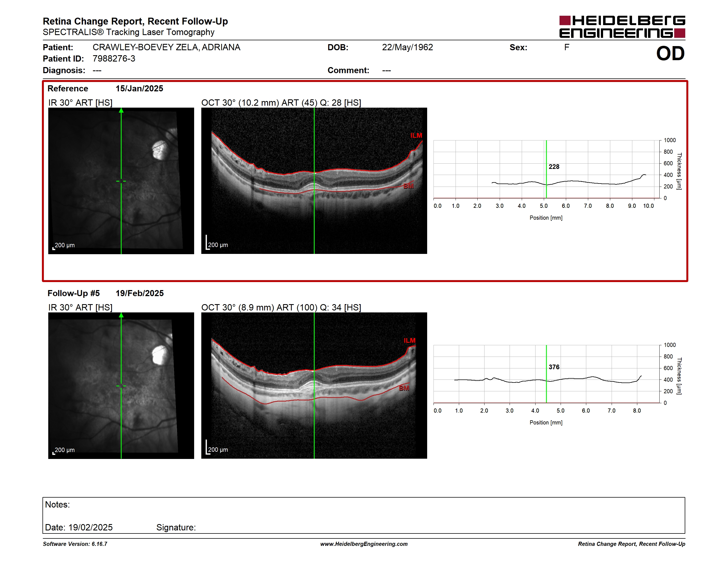
Task: Click the 10.0 tick on reference position axis
Action: click(648, 206)
